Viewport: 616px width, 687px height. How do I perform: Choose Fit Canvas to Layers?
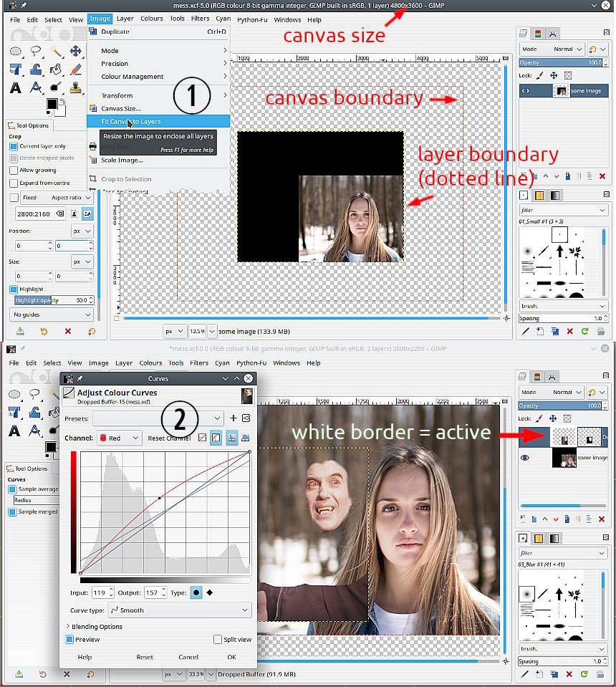[x=158, y=121]
